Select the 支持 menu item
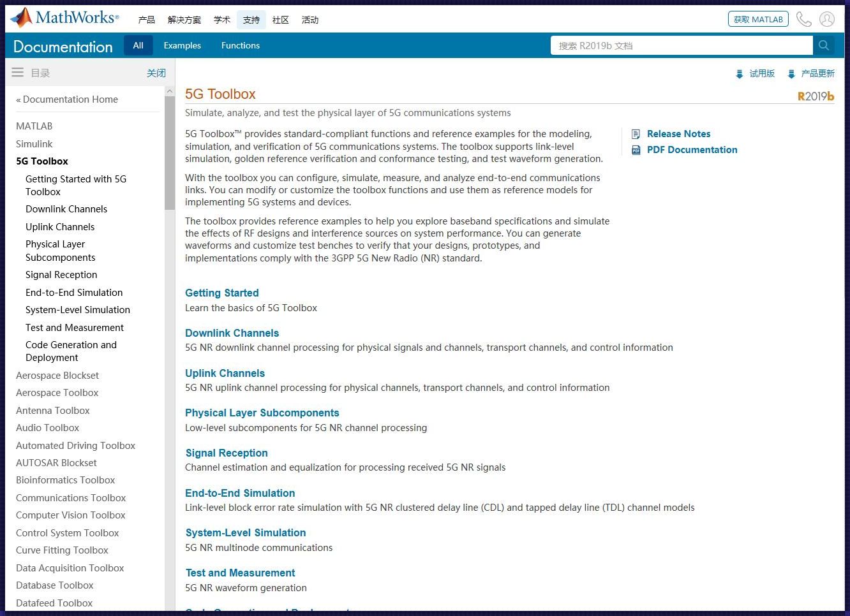The width and height of the screenshot is (850, 616). [251, 20]
